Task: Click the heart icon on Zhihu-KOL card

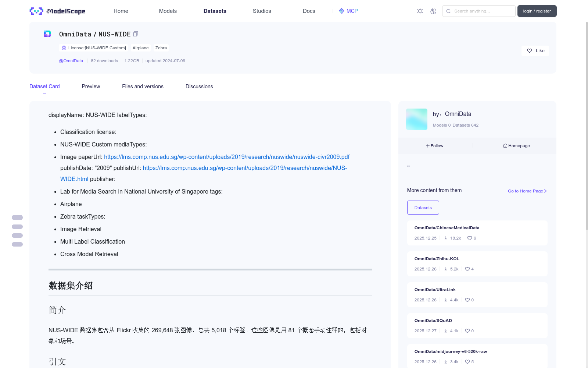Action: (467, 269)
